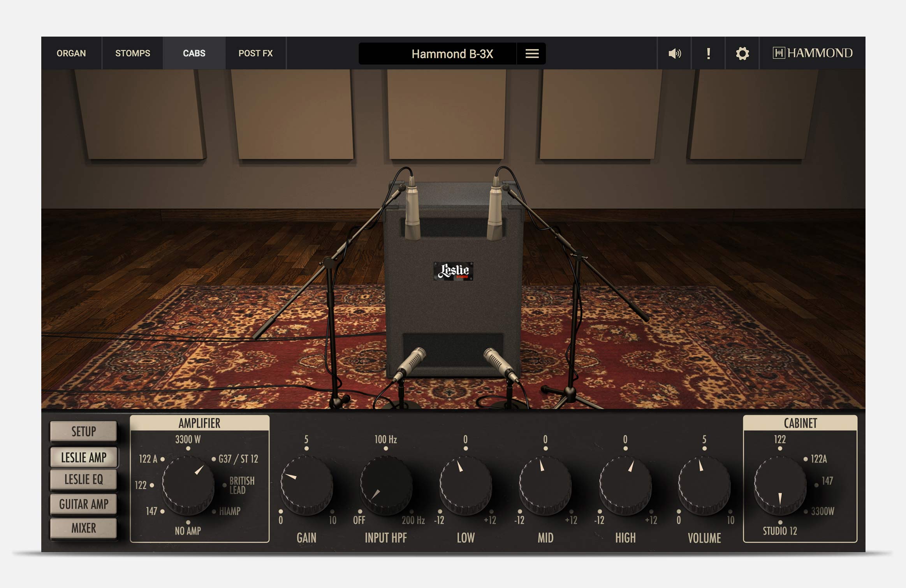Image resolution: width=906 pixels, height=588 pixels.
Task: Open settings via the gear icon
Action: tap(742, 53)
